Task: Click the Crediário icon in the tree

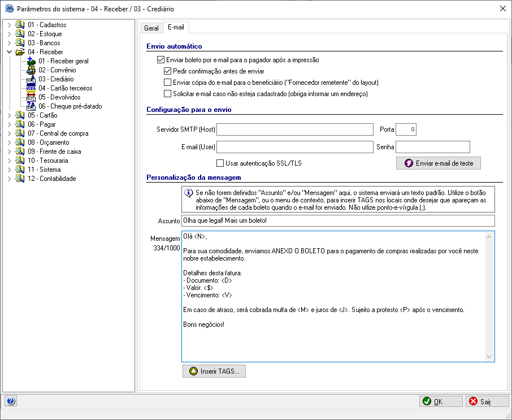Action: (31, 79)
